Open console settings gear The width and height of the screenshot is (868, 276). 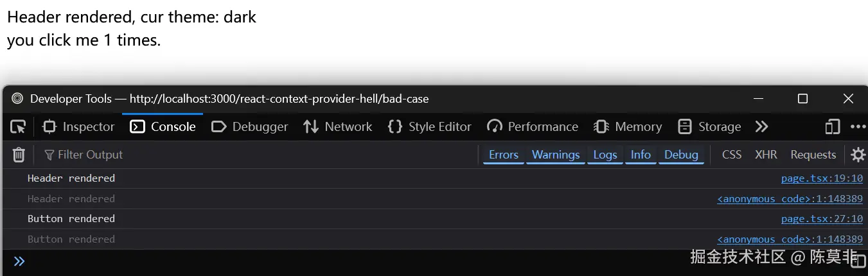[x=858, y=155]
